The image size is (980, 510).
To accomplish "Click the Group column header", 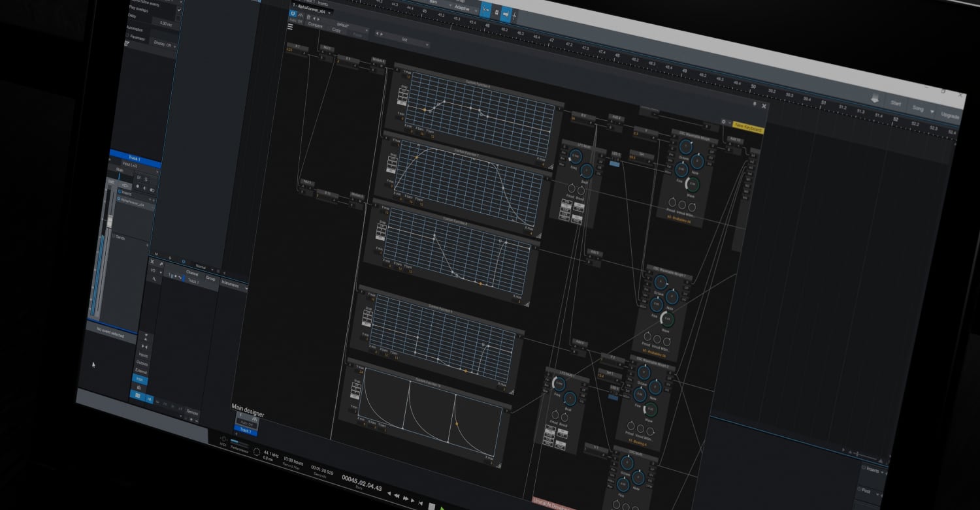I will point(210,278).
